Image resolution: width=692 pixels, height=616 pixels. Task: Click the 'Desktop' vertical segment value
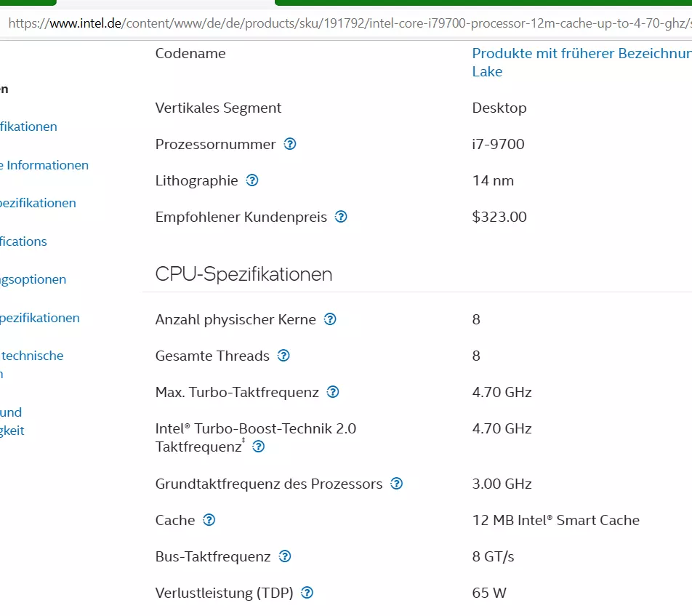coord(499,108)
